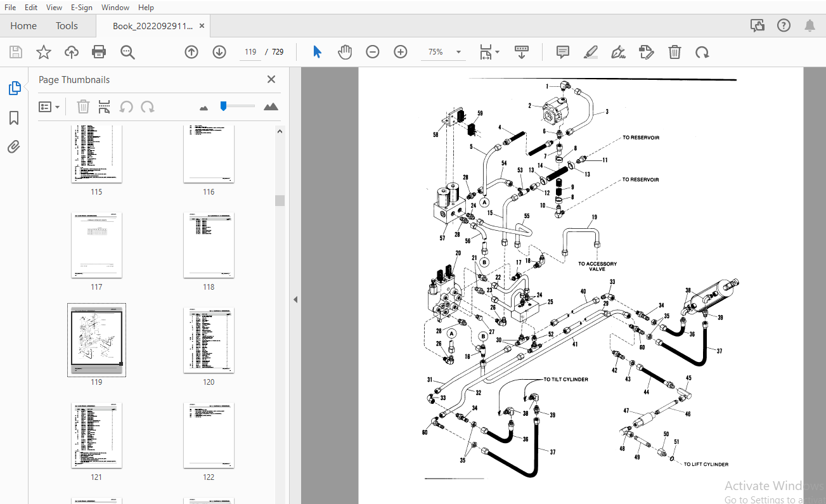Select the page 120 thumbnail
This screenshot has width=826, height=504.
coord(209,340)
